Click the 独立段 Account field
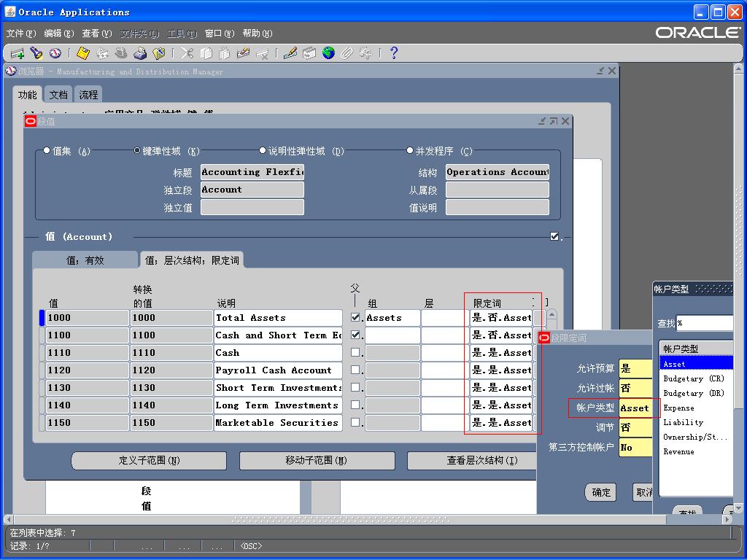 252,190
